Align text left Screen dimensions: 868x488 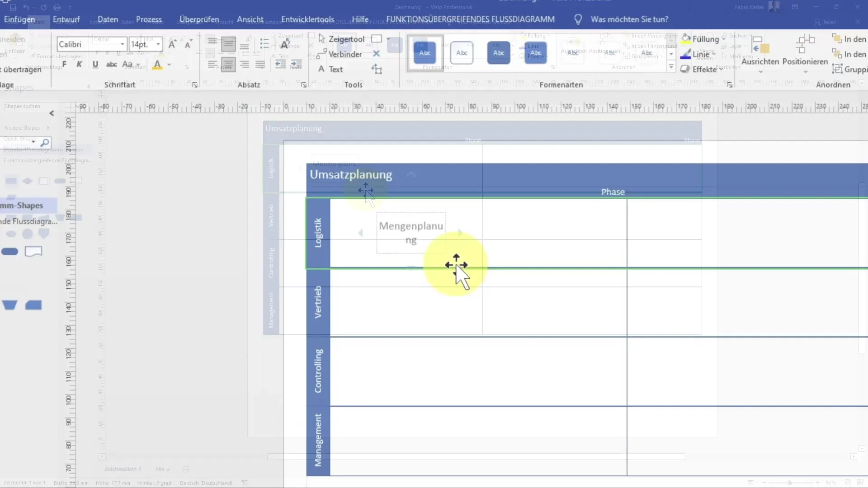click(x=212, y=65)
